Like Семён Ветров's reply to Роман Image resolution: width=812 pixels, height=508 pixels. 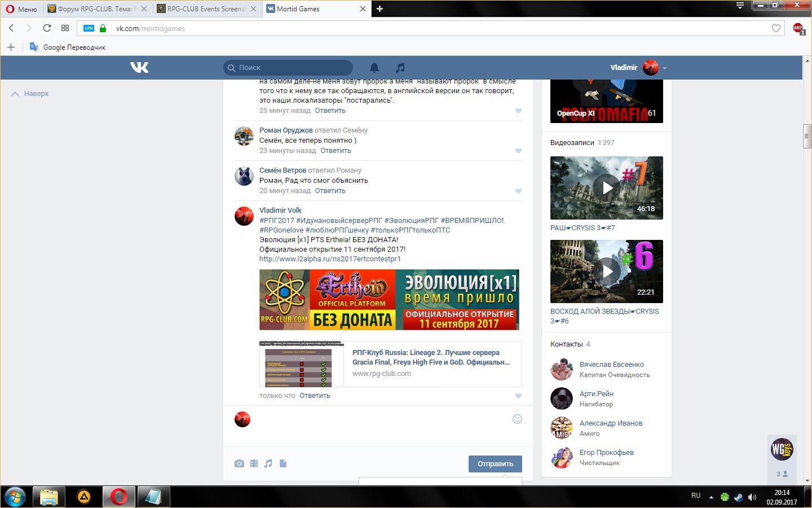(518, 191)
